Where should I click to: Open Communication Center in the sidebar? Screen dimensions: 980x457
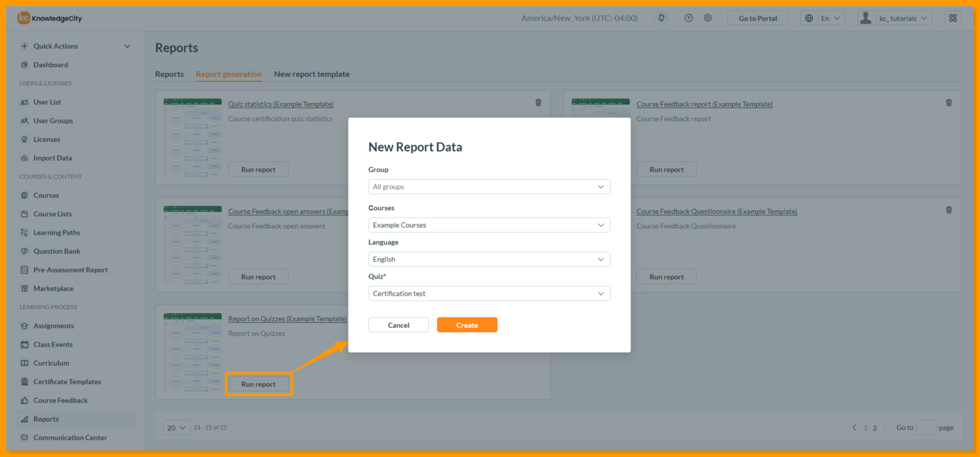click(x=70, y=437)
